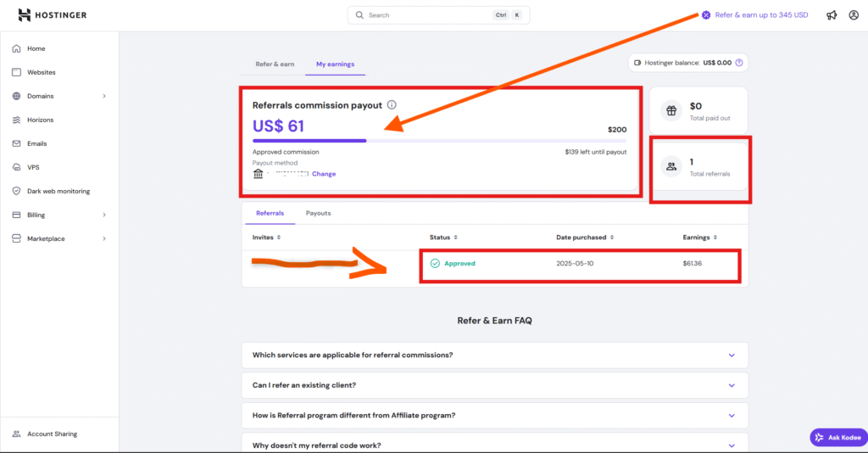This screenshot has height=453, width=868.
Task: Click the US$ 61 commission amount
Action: coord(278,126)
